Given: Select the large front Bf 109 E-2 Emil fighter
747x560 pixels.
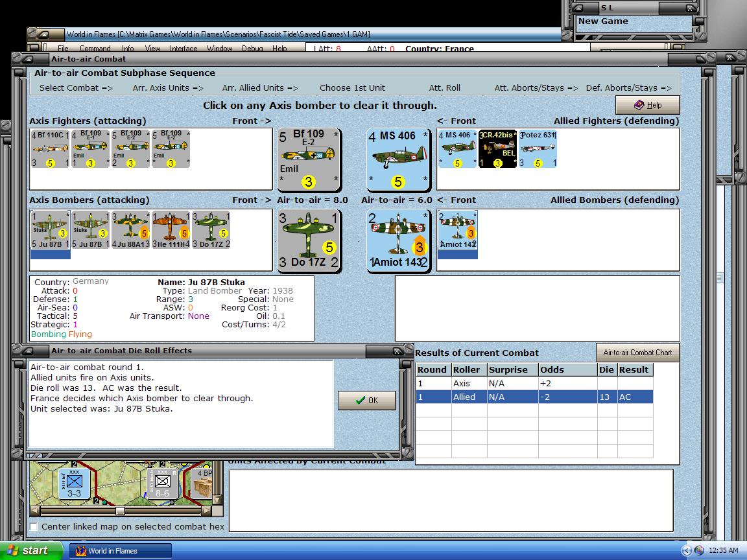Looking at the screenshot, I should [309, 159].
